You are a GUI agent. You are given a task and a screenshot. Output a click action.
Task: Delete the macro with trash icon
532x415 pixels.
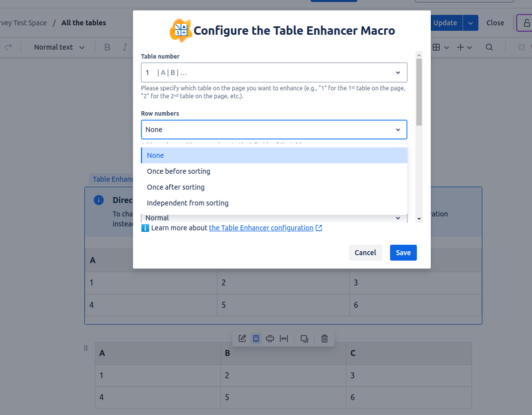click(x=325, y=339)
